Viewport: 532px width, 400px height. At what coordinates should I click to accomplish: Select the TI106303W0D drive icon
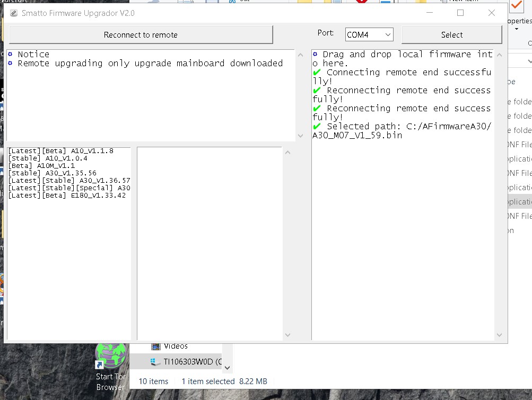pyautogui.click(x=155, y=361)
